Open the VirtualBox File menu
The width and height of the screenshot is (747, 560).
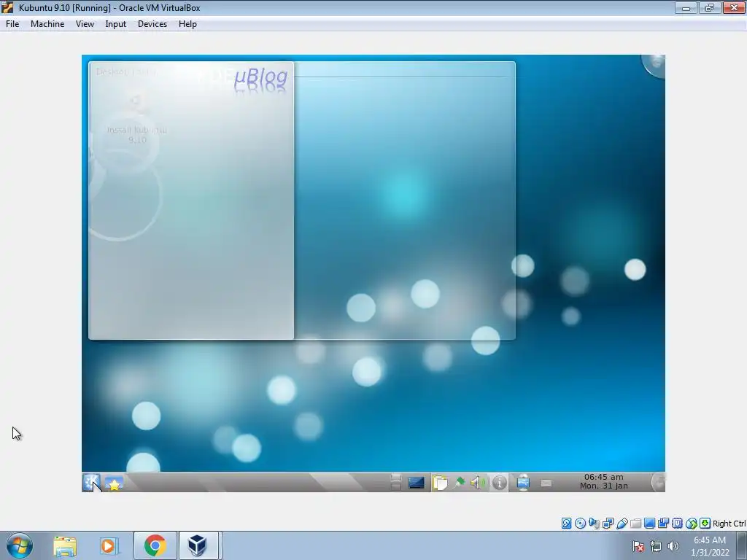[x=12, y=24]
